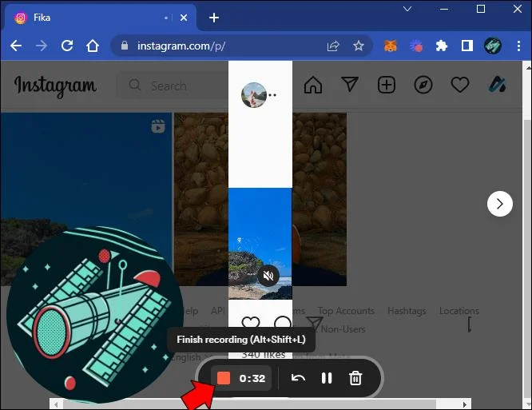Pause the recording
Image resolution: width=532 pixels, height=410 pixels.
[327, 378]
